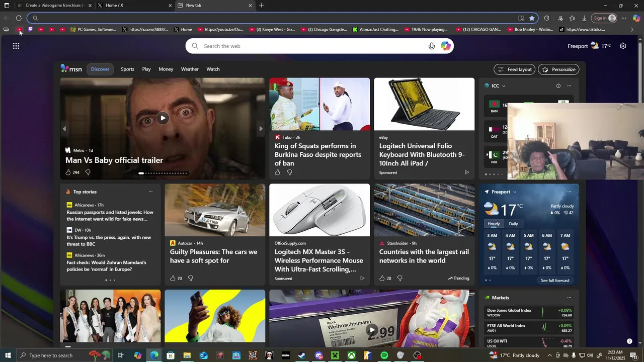Open the Twitch bookmark icon
Viewport: 644px width, 362px height.
[x=30, y=29]
